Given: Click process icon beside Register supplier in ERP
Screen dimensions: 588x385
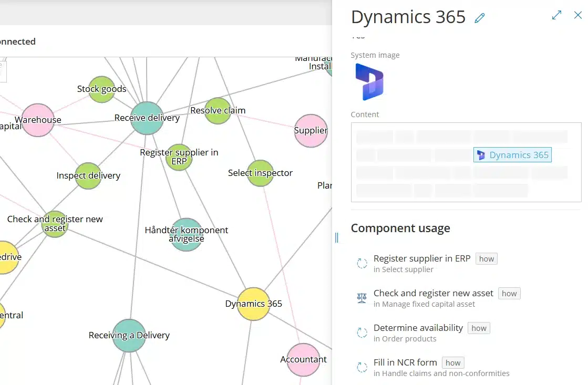Looking at the screenshot, I should pos(362,263).
